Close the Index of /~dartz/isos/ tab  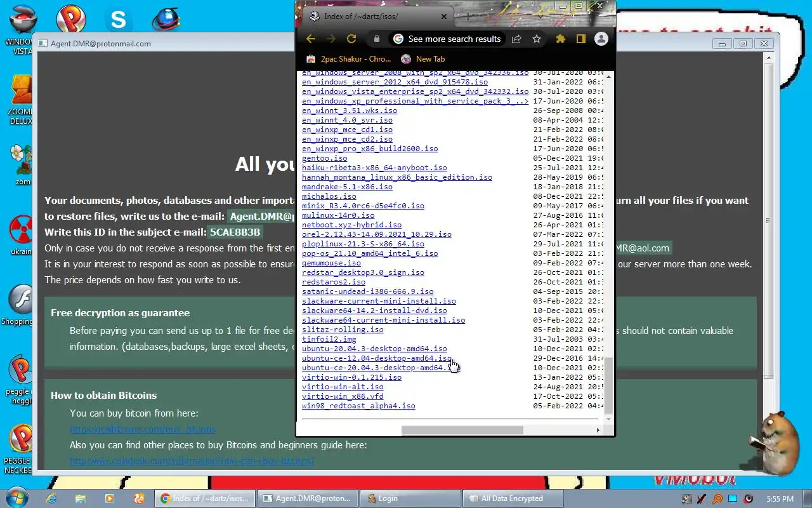[x=444, y=17]
